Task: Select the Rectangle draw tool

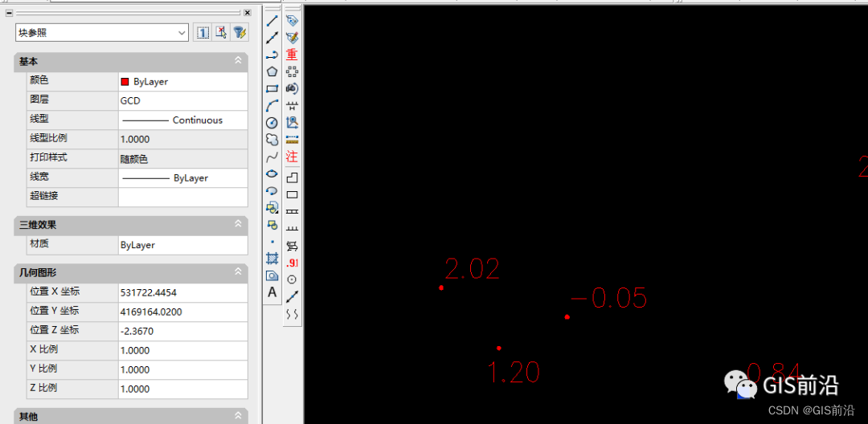Action: [272, 88]
